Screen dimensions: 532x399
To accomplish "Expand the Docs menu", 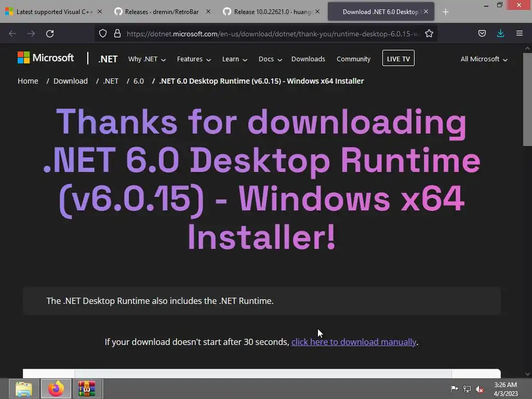I will [x=270, y=59].
